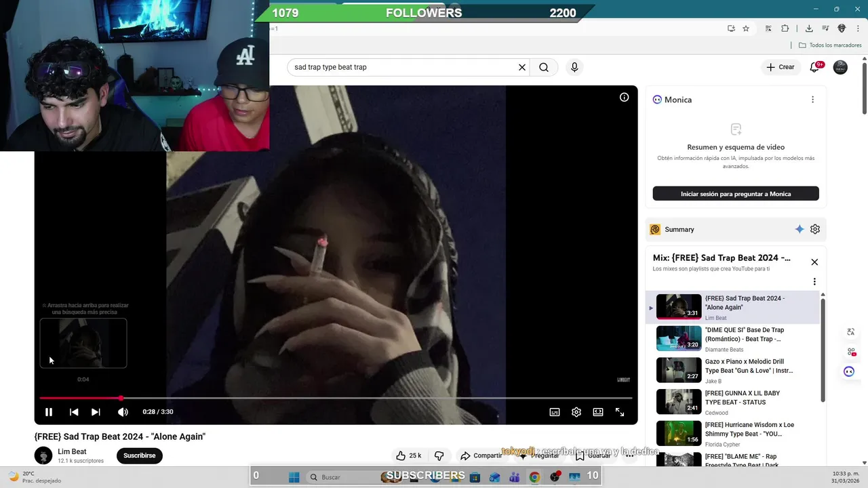
Task: Skip to the previous video
Action: coord(74,412)
